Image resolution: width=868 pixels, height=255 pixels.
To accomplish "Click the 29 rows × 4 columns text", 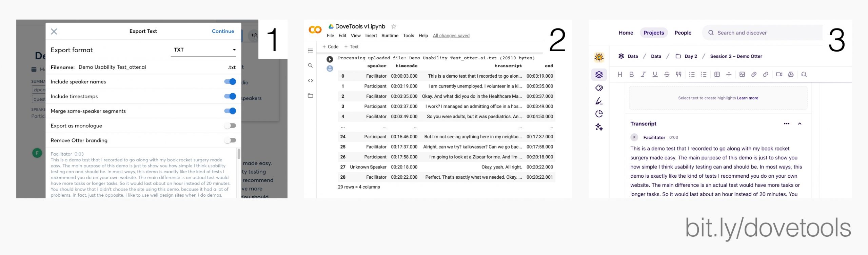I will pyautogui.click(x=359, y=187).
